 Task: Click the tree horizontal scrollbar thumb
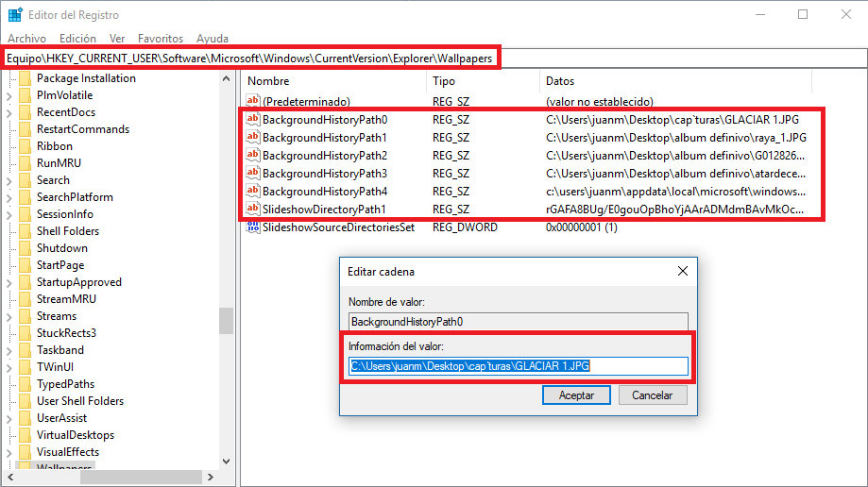141,477
